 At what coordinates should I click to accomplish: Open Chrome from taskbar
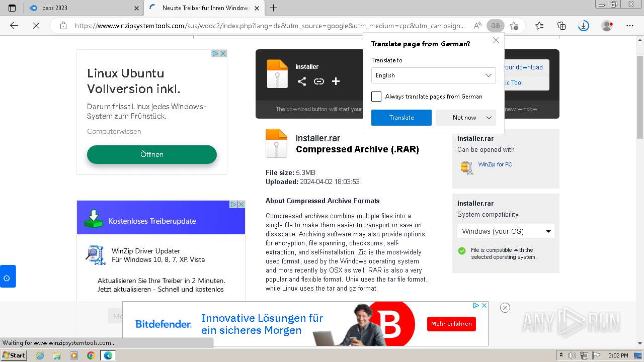(x=91, y=355)
